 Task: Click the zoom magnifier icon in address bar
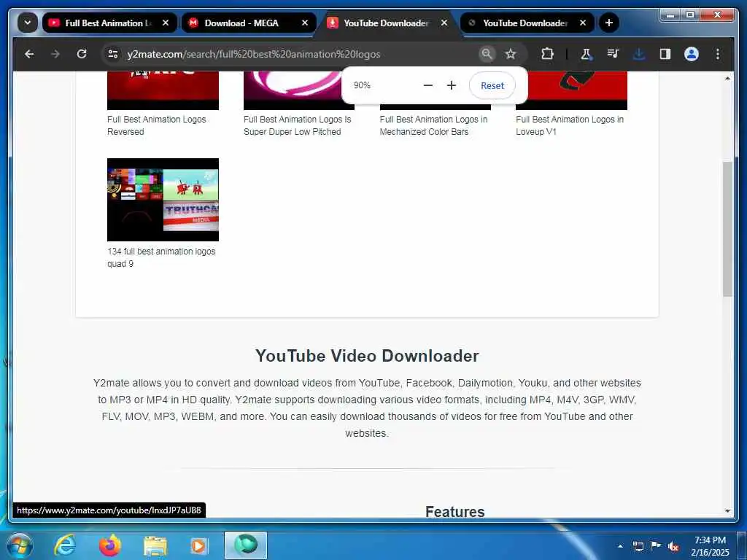487,54
